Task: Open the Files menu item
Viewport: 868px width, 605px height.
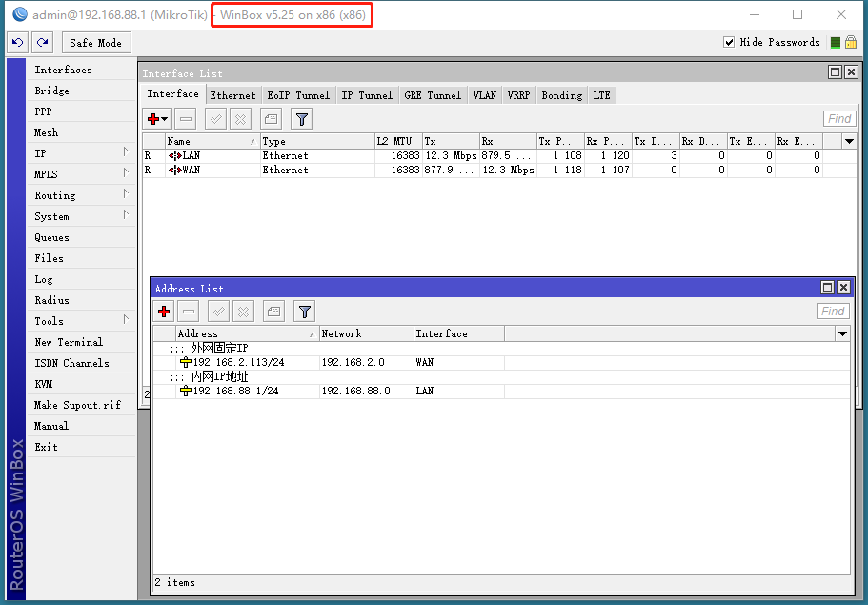Action: (x=81, y=258)
